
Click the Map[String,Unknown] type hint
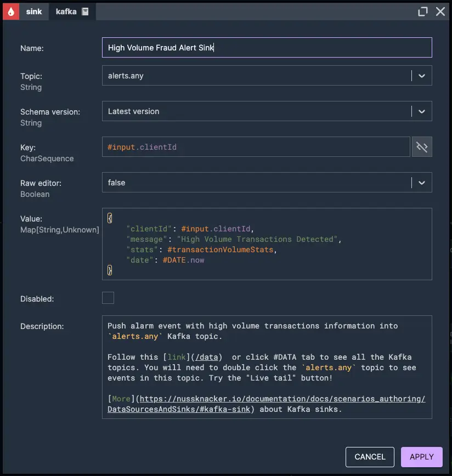(60, 230)
